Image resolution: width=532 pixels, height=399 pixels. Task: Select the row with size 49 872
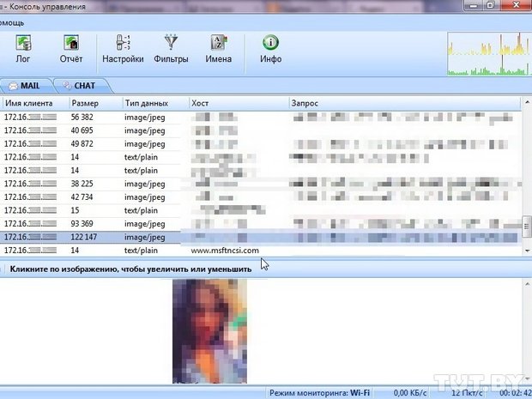click(x=261, y=144)
